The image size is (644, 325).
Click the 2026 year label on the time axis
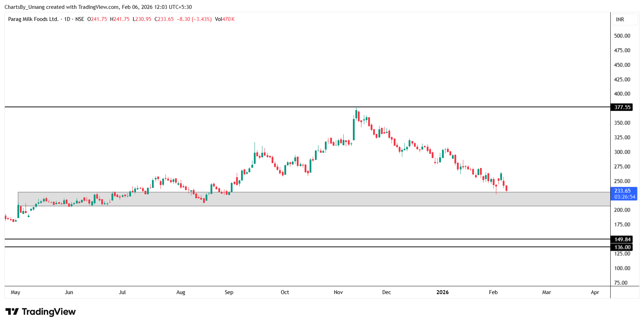tap(442, 292)
